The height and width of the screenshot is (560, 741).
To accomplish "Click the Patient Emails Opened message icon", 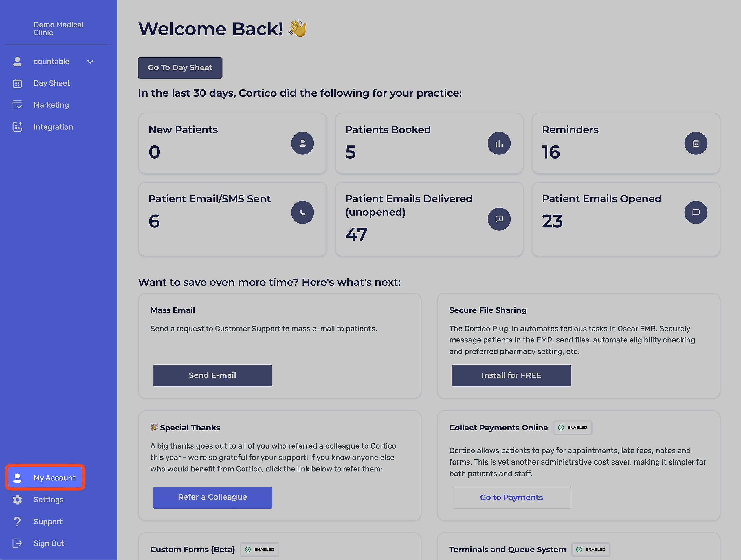I will coord(696,212).
